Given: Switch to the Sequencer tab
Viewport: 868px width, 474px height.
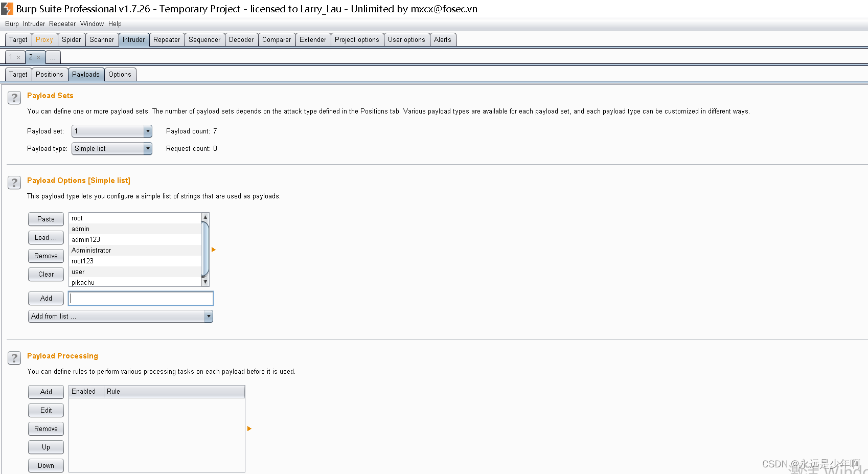Looking at the screenshot, I should pos(204,40).
